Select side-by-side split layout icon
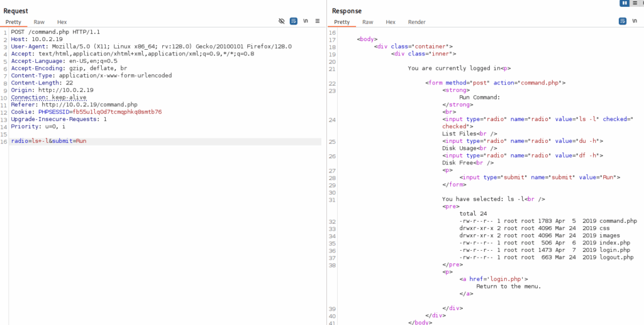The image size is (644, 325). pyautogui.click(x=625, y=3)
